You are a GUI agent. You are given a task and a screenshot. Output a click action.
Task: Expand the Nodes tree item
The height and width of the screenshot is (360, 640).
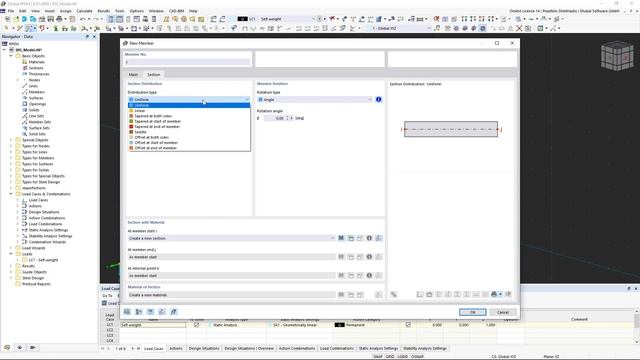point(18,80)
